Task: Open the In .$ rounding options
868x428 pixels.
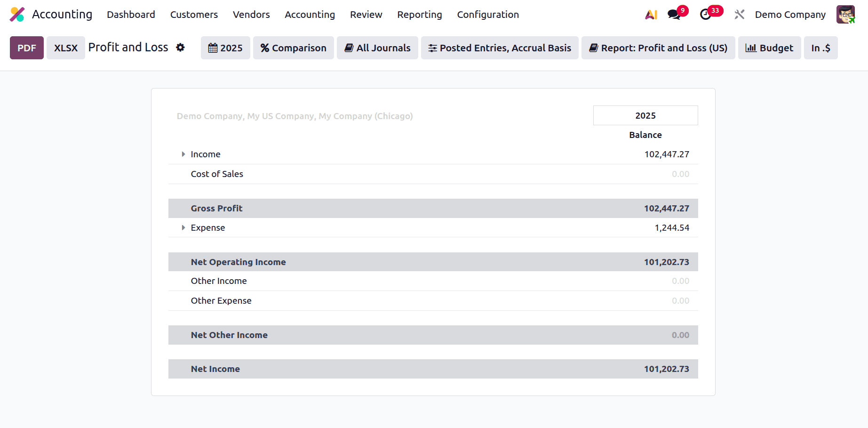Action: [821, 48]
